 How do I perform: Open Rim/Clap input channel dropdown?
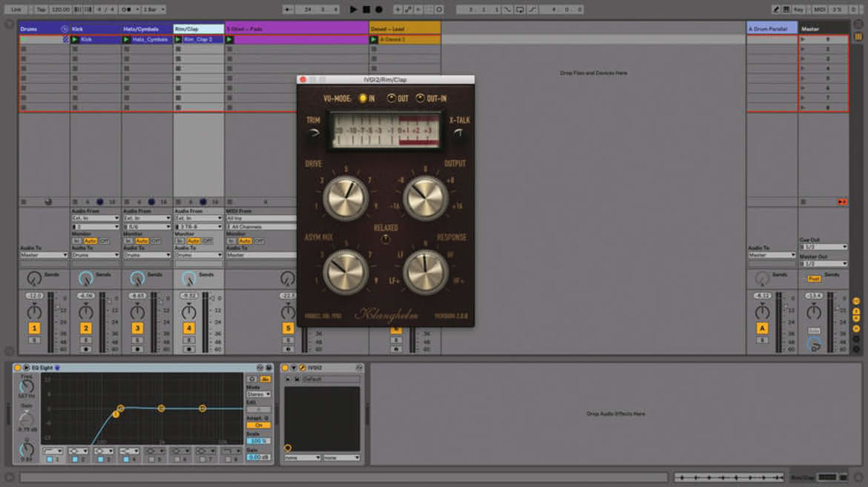pos(199,226)
